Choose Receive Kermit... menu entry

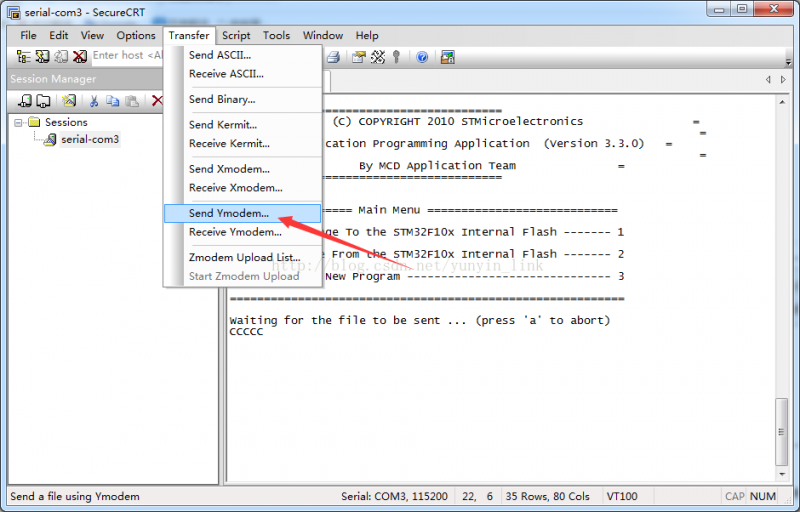[x=243, y=144]
